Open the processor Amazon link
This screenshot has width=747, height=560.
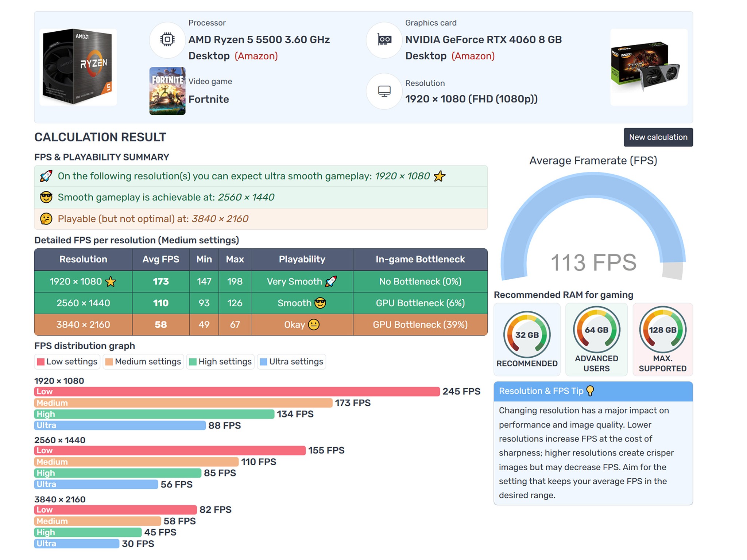256,56
